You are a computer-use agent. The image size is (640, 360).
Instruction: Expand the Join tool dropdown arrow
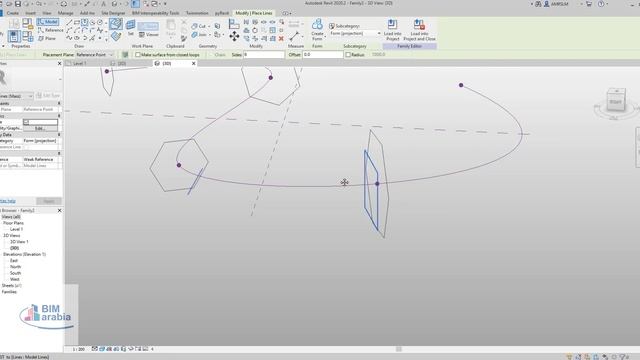(210, 35)
